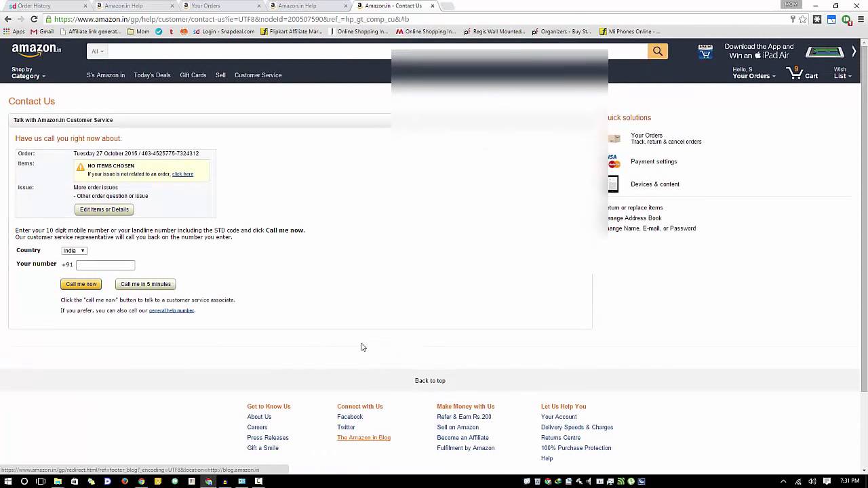The height and width of the screenshot is (488, 868).
Task: Open the Your Orders account dropdown
Action: coord(754,73)
